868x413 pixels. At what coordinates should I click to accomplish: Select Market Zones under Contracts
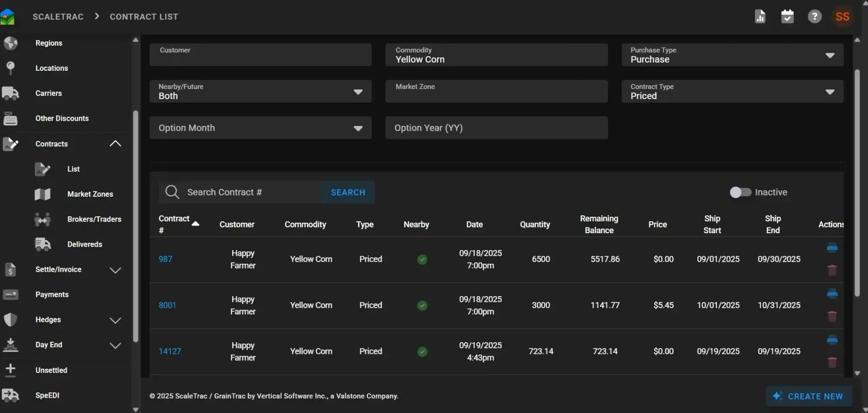click(90, 194)
